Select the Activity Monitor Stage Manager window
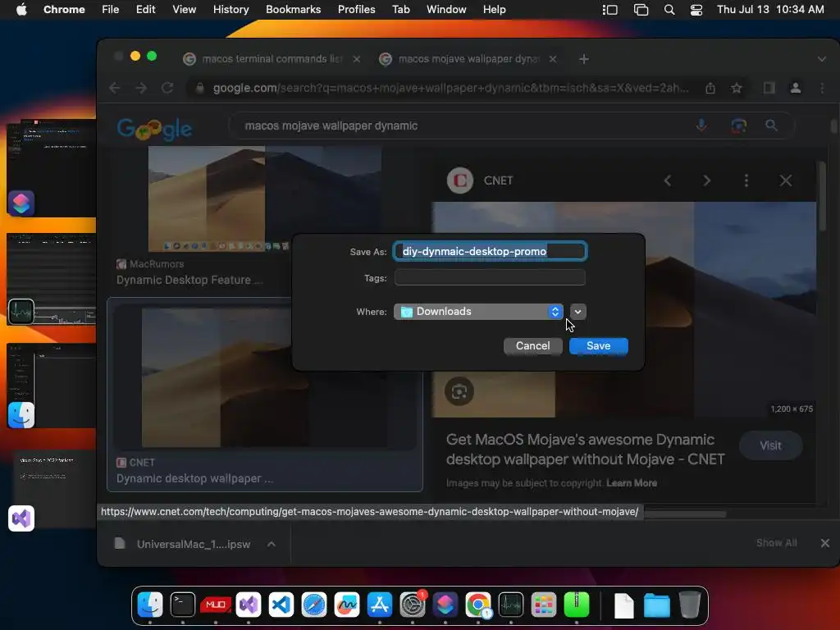840x630 pixels. pyautogui.click(x=52, y=279)
